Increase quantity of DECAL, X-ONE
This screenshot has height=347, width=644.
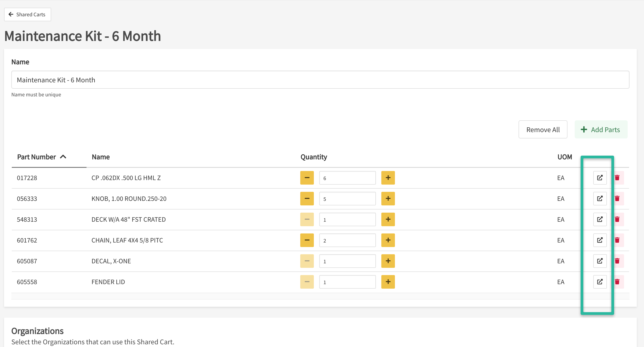coord(388,261)
